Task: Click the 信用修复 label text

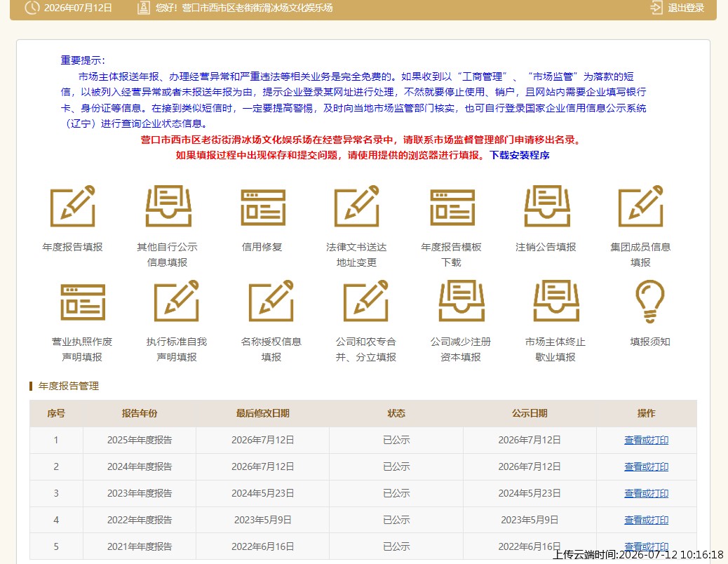Action: [262, 247]
